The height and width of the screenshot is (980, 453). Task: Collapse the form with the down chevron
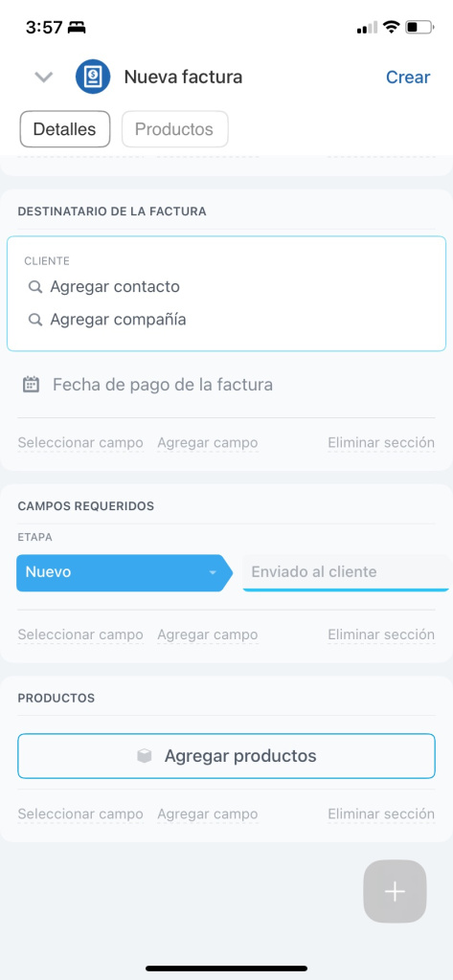click(44, 77)
